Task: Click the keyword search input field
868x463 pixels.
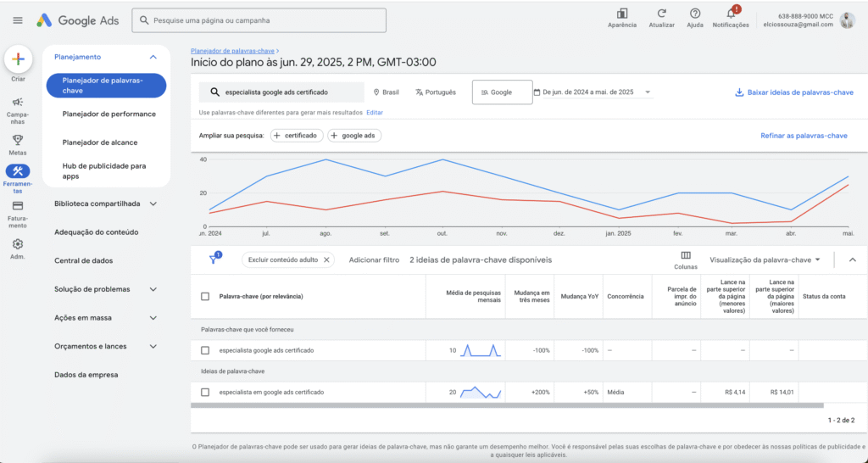Action: tap(281, 92)
